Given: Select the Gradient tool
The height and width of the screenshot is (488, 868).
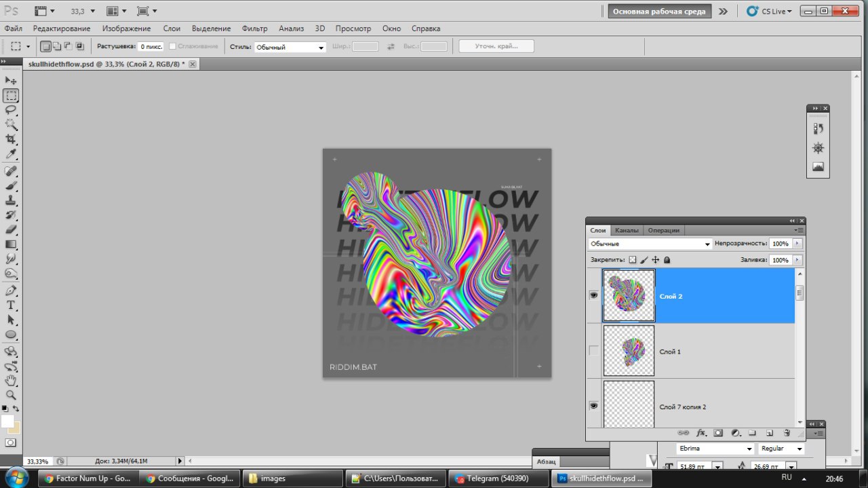Looking at the screenshot, I should click(x=11, y=244).
